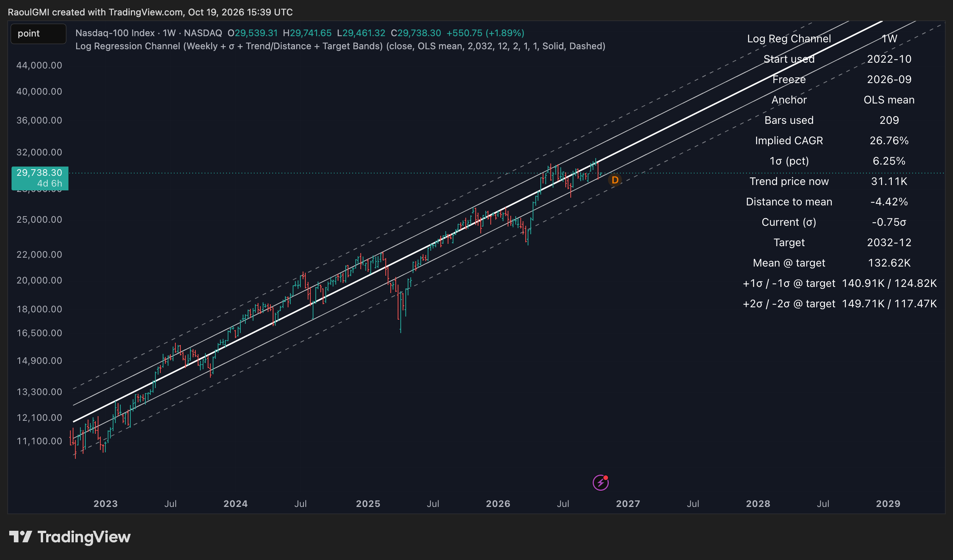This screenshot has height=560, width=953.
Task: Click the 'Trend price now' value 31.11K
Action: [889, 182]
